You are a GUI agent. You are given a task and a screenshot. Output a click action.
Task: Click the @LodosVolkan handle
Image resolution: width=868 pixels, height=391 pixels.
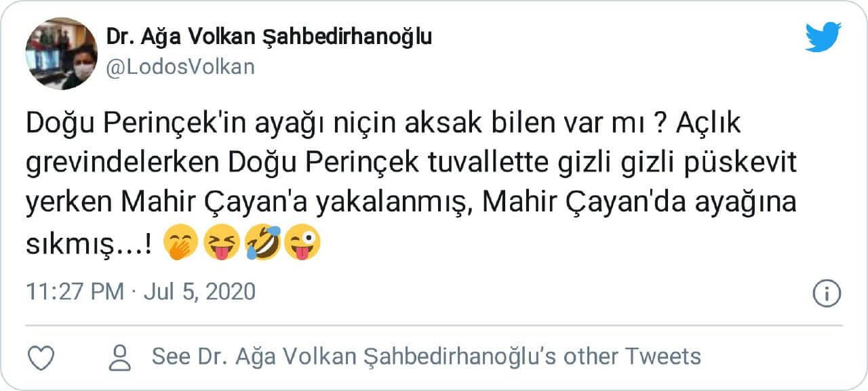point(180,67)
